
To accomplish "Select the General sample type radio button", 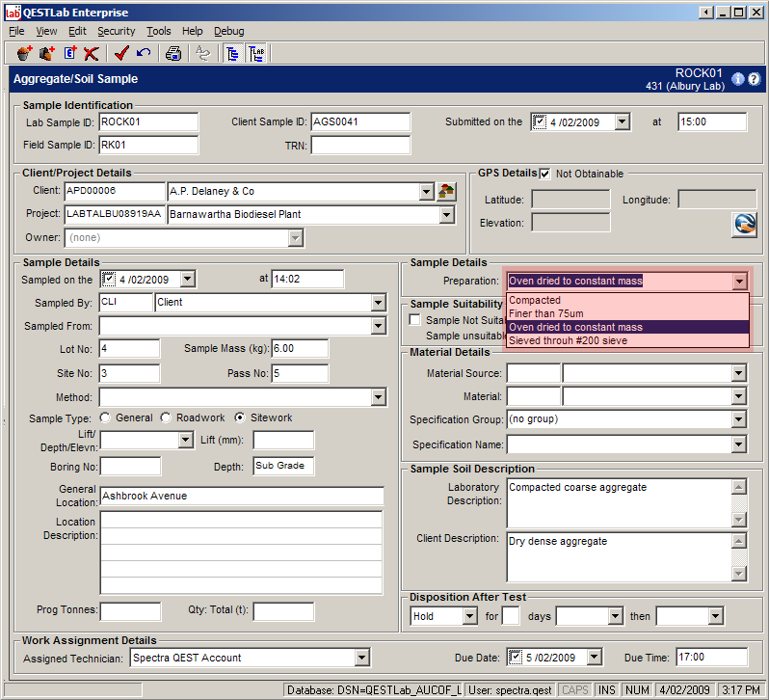I will pyautogui.click(x=105, y=417).
